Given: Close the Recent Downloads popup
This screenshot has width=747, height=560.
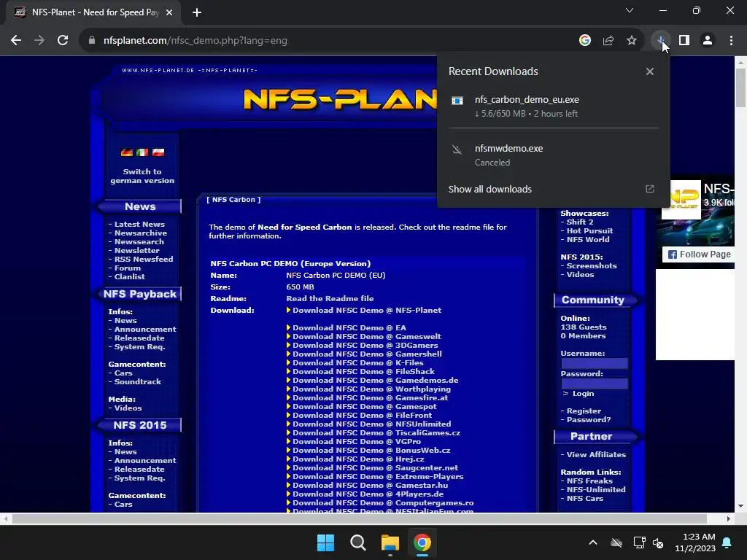Looking at the screenshot, I should pyautogui.click(x=650, y=71).
